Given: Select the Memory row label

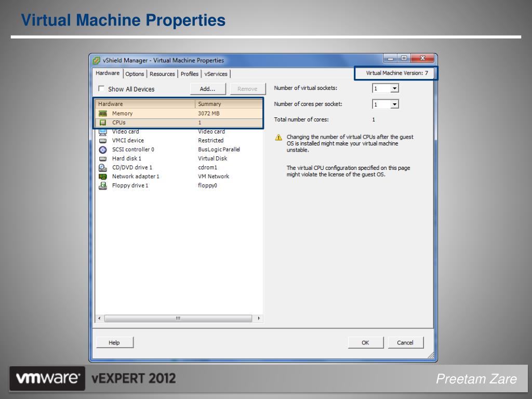Looking at the screenshot, I should coord(122,114).
